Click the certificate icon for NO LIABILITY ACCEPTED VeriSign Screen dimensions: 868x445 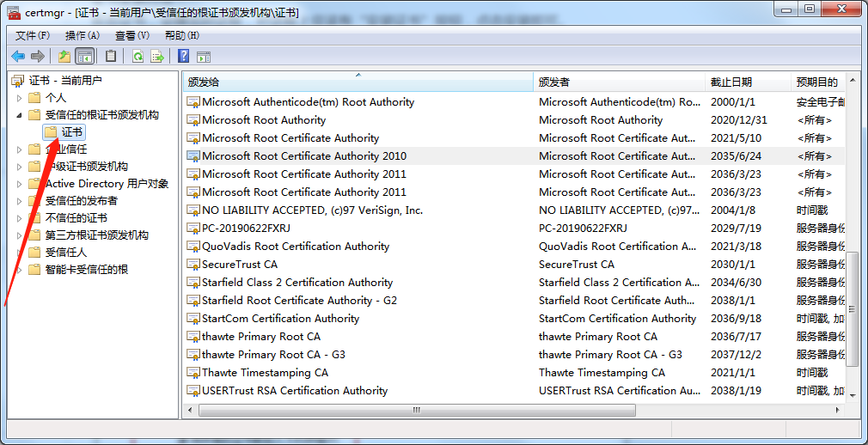pyautogui.click(x=193, y=210)
